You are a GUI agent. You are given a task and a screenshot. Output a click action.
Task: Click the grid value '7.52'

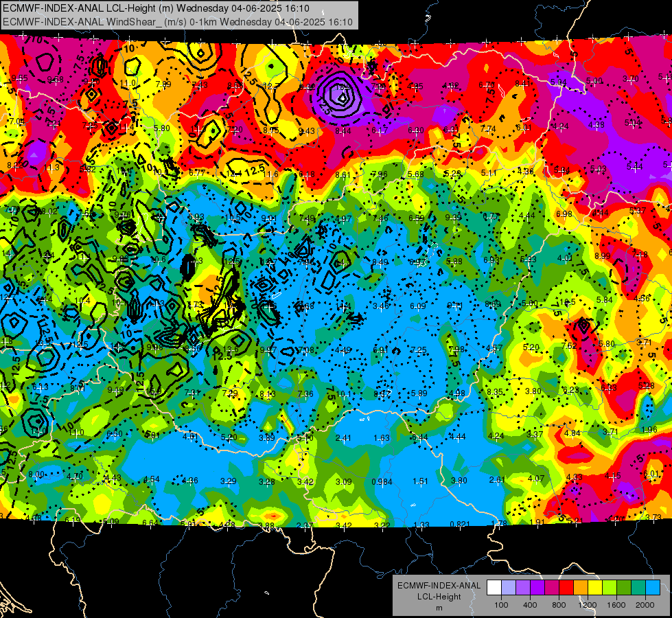pos(569,345)
